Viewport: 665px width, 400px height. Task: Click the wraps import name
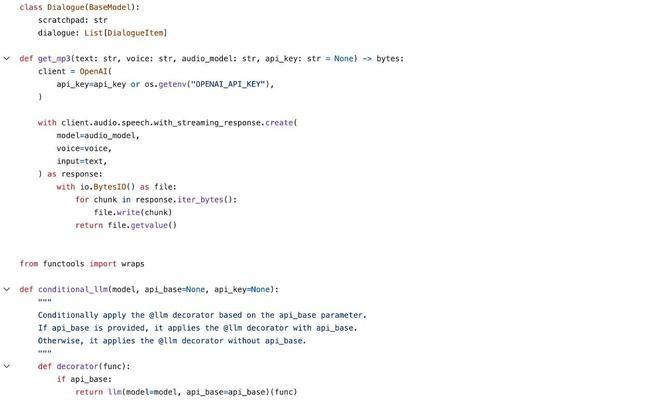coord(133,264)
